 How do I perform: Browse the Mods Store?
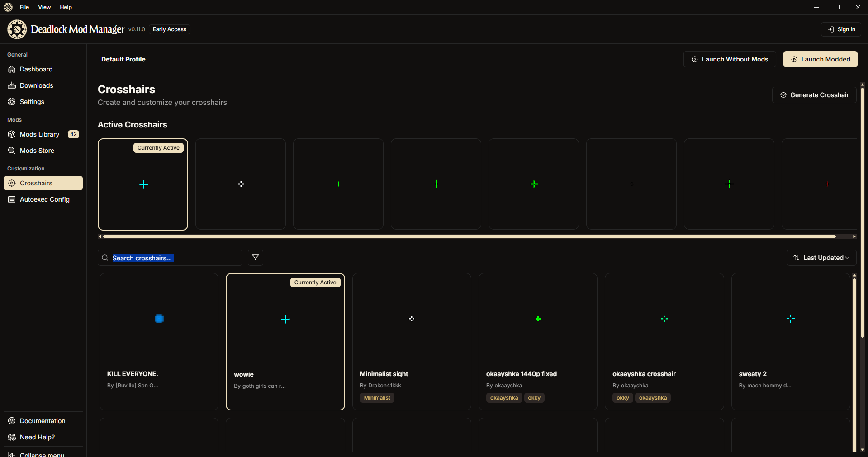click(38, 150)
